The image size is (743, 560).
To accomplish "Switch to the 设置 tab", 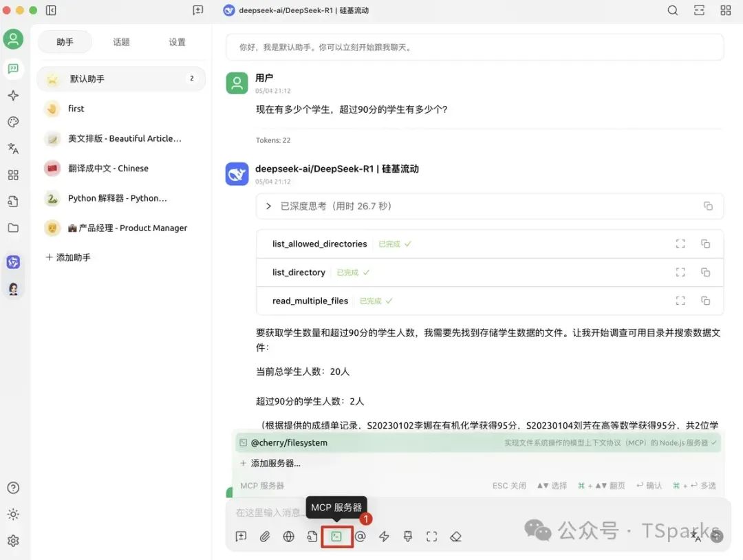I will [177, 42].
